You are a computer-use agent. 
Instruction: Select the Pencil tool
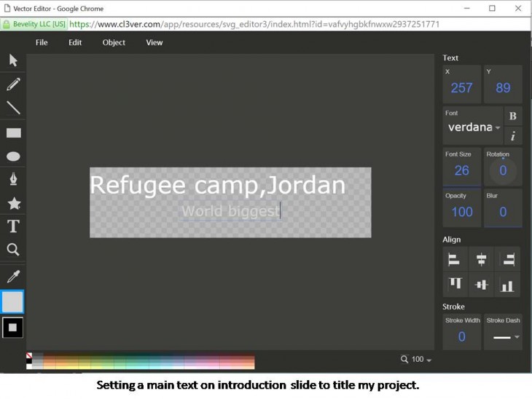13,84
